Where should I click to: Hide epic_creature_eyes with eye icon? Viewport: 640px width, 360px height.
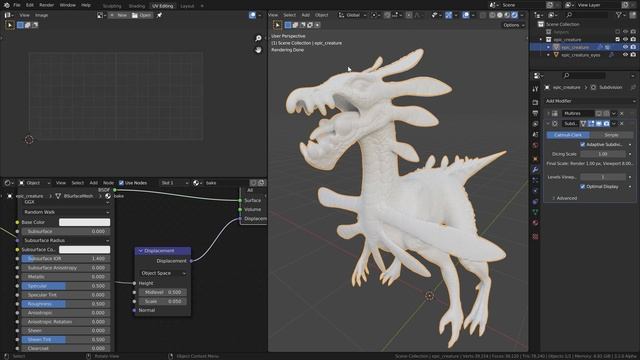(x=625, y=55)
